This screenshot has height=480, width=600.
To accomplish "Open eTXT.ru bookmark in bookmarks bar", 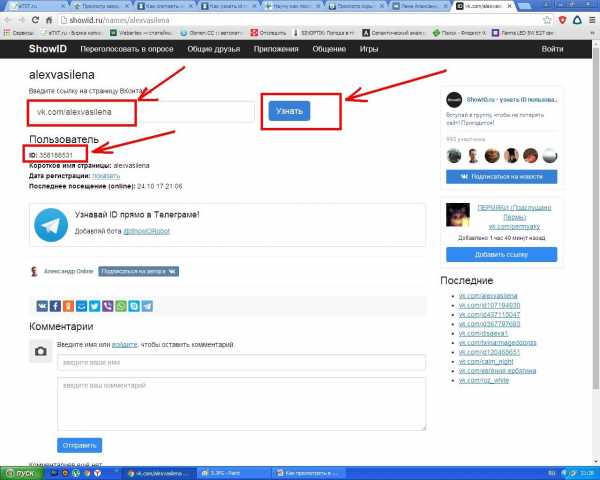I will (x=71, y=33).
